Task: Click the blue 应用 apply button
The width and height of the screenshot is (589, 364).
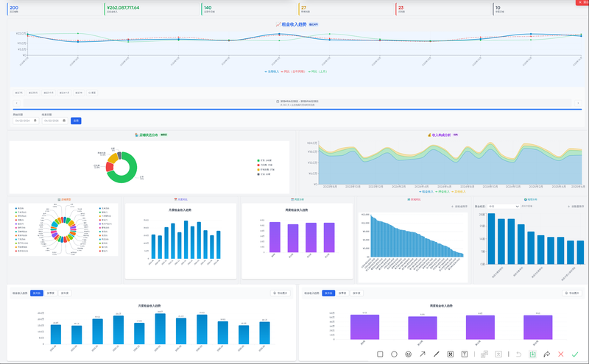Action: point(76,121)
